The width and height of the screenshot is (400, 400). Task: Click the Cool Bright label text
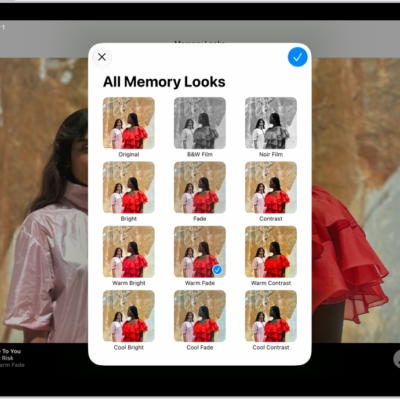coord(129,347)
